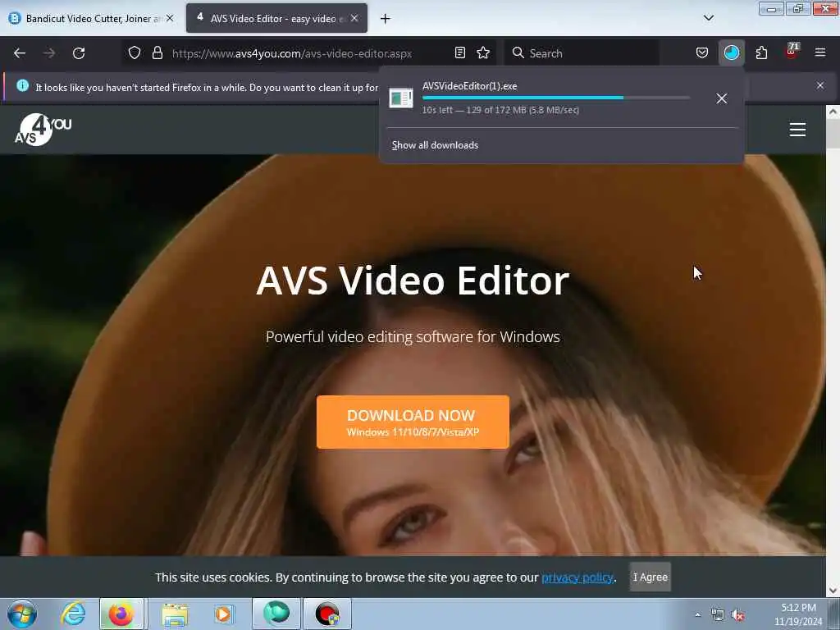Launch Internet Explorer from taskbar
This screenshot has width=840, height=630.
point(73,614)
